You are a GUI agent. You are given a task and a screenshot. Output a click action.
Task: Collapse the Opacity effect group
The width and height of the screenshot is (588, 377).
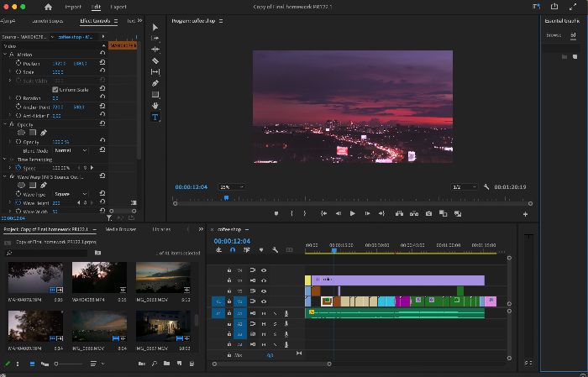point(5,124)
